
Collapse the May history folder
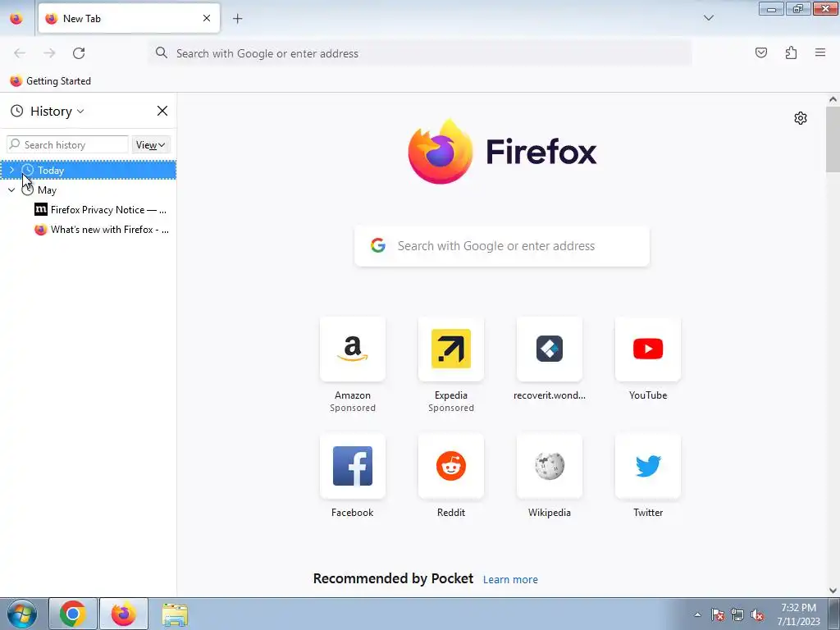tap(11, 189)
